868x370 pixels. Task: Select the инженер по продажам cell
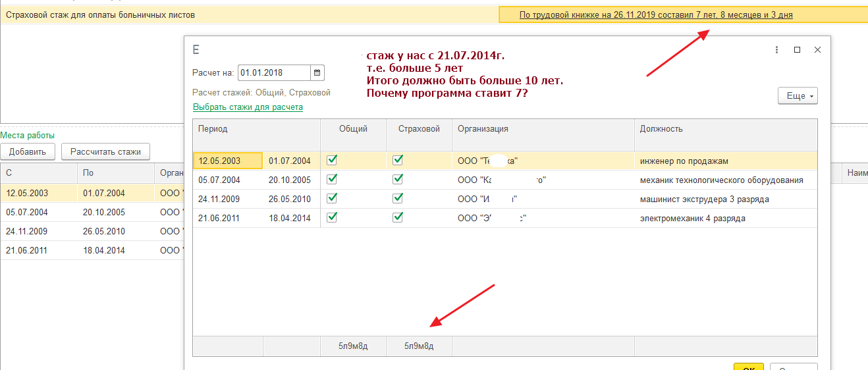pos(726,161)
